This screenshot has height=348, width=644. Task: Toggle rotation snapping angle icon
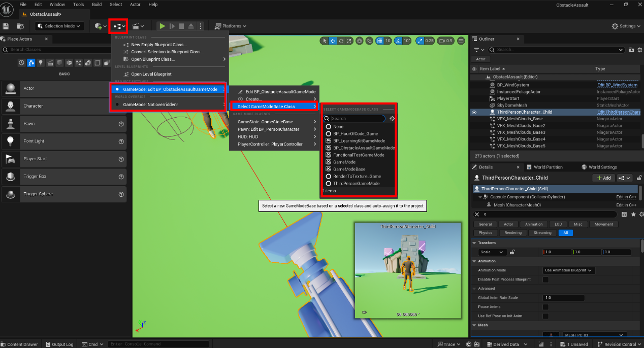tap(399, 41)
